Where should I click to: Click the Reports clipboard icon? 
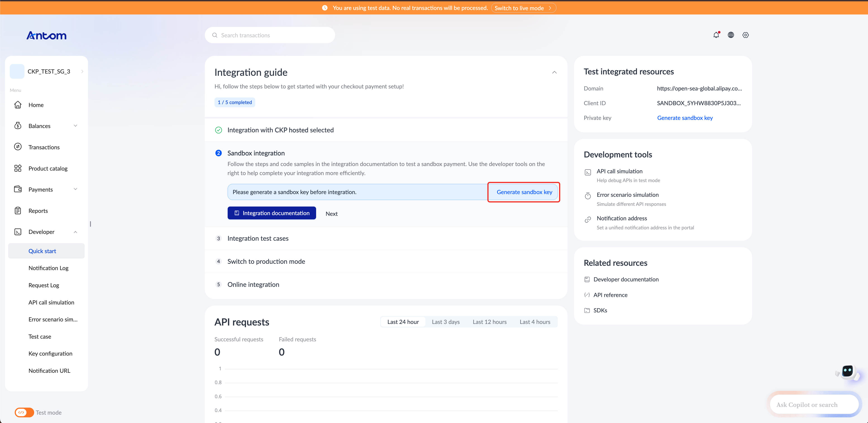pyautogui.click(x=18, y=211)
